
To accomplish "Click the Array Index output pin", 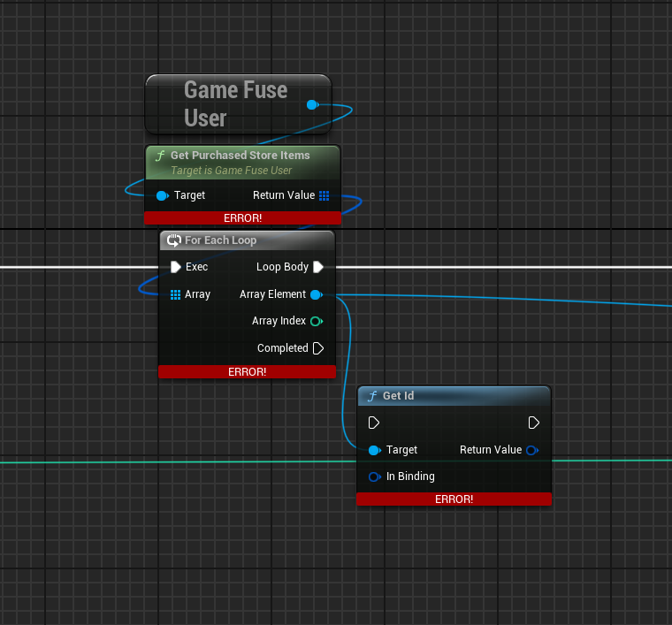I will click(317, 321).
